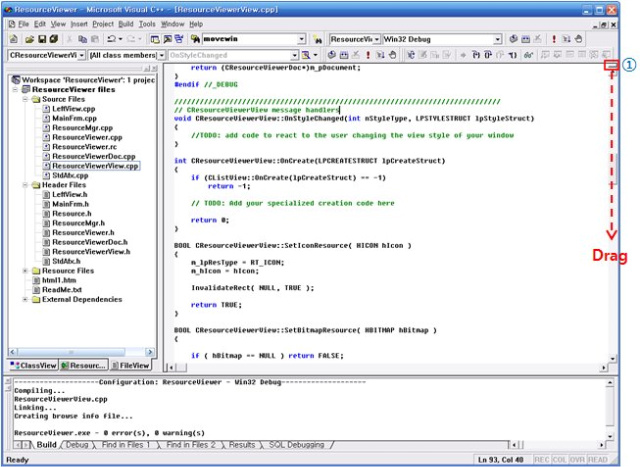Open the Window List icon
The image size is (640, 467).
tap(179, 39)
